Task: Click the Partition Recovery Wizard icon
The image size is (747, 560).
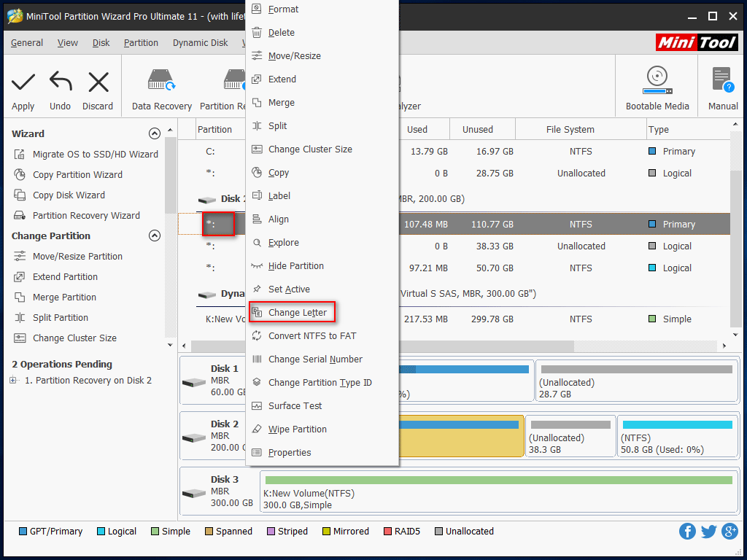Action: pos(20,216)
